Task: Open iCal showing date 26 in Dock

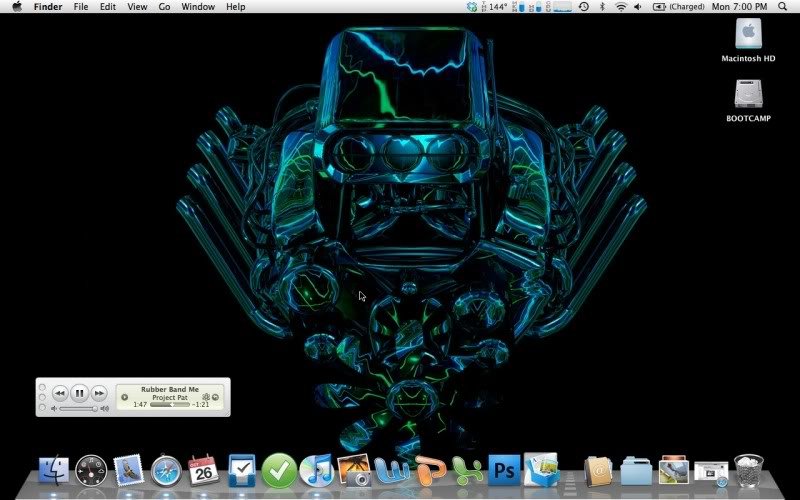Action: [x=203, y=470]
